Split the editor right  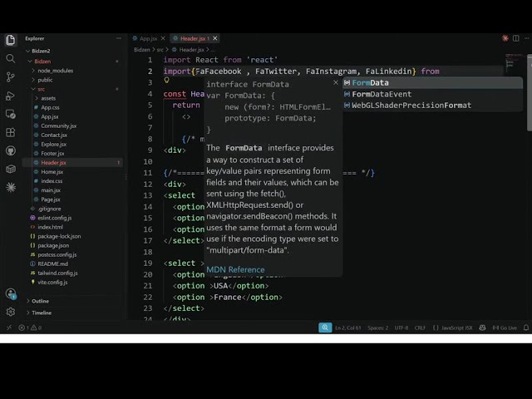(515, 38)
